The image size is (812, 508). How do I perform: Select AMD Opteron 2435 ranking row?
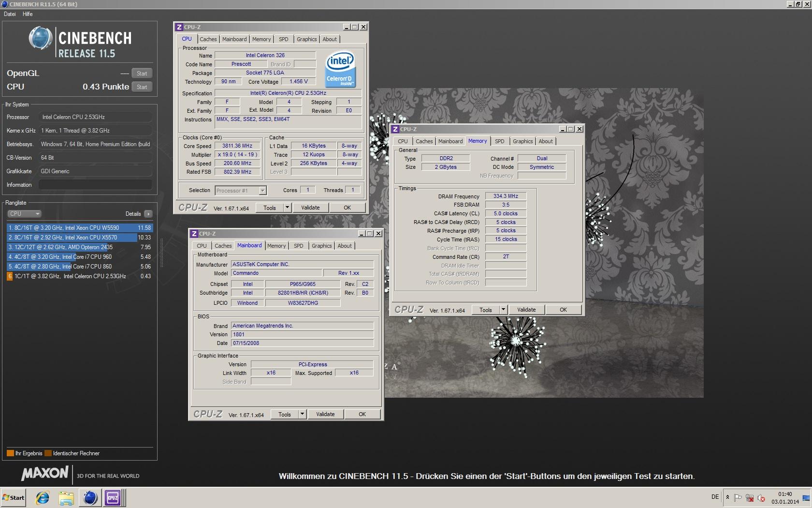click(x=80, y=247)
